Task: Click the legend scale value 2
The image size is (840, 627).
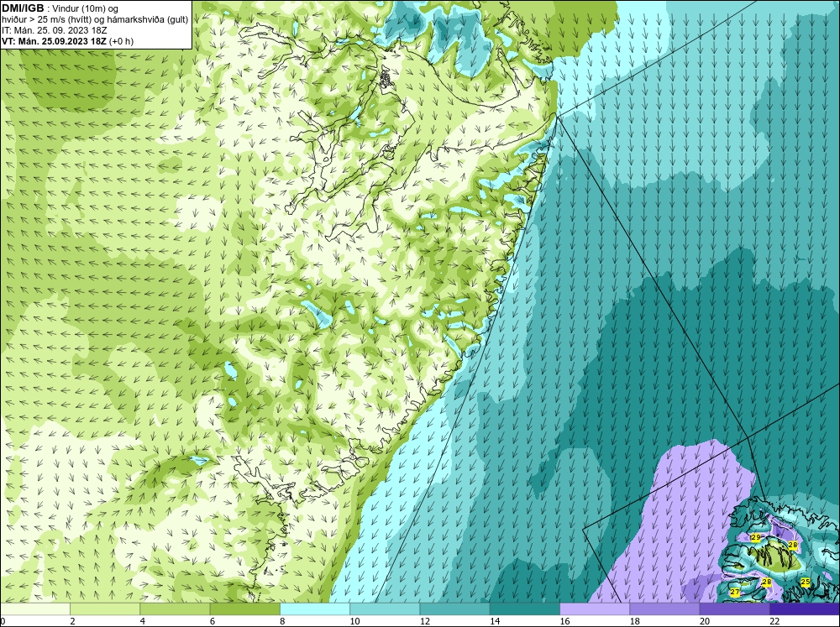Action: (x=72, y=621)
